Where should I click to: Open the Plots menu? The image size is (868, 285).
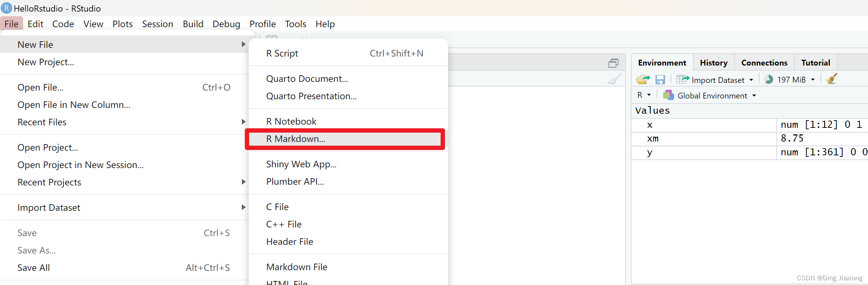coord(123,24)
